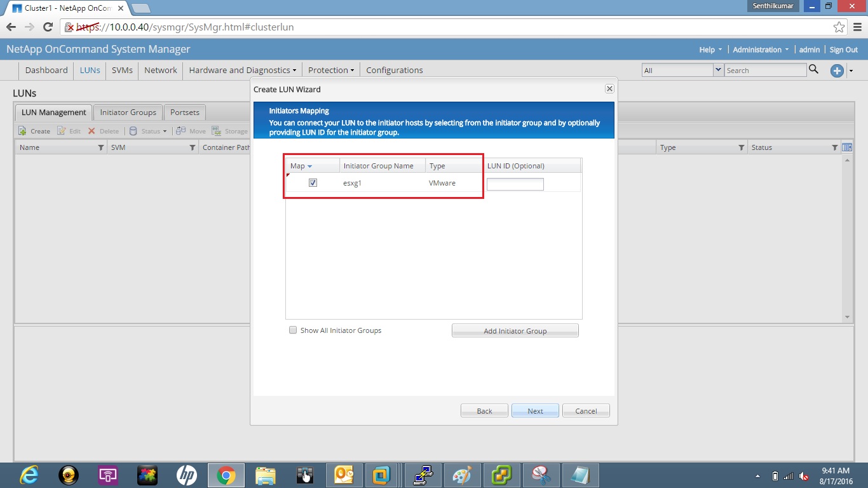The image size is (868, 488).
Task: Check the Map checkbox for esxg1
Action: (x=313, y=182)
